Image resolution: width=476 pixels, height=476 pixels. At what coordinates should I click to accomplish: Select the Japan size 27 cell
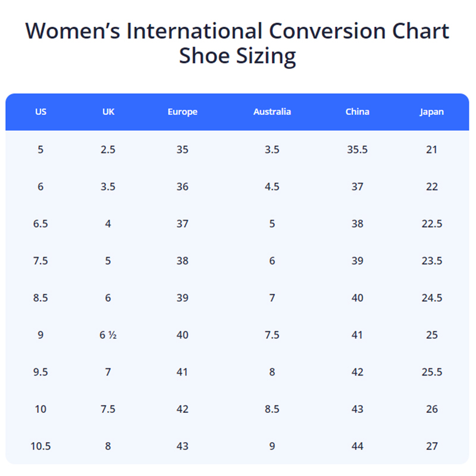click(431, 446)
